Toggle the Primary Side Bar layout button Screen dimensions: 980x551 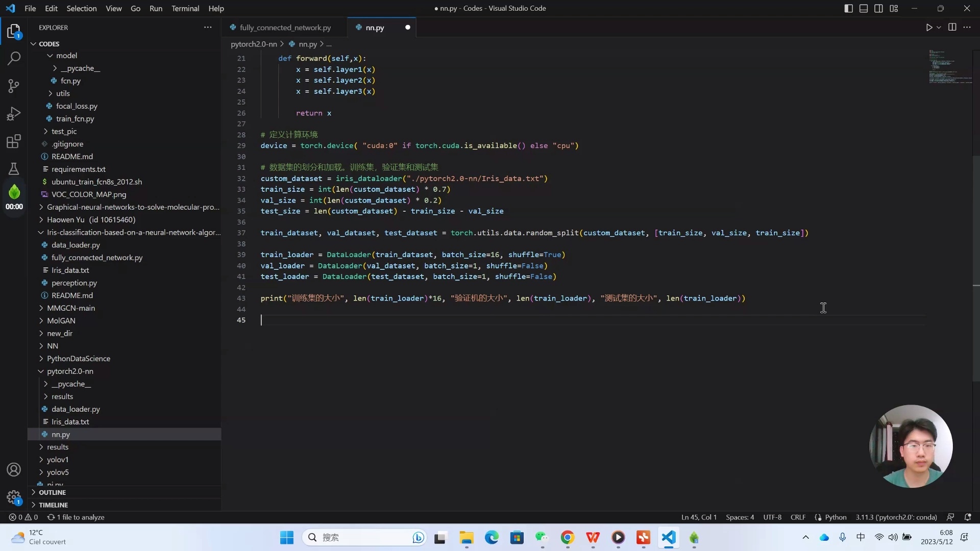(848, 9)
